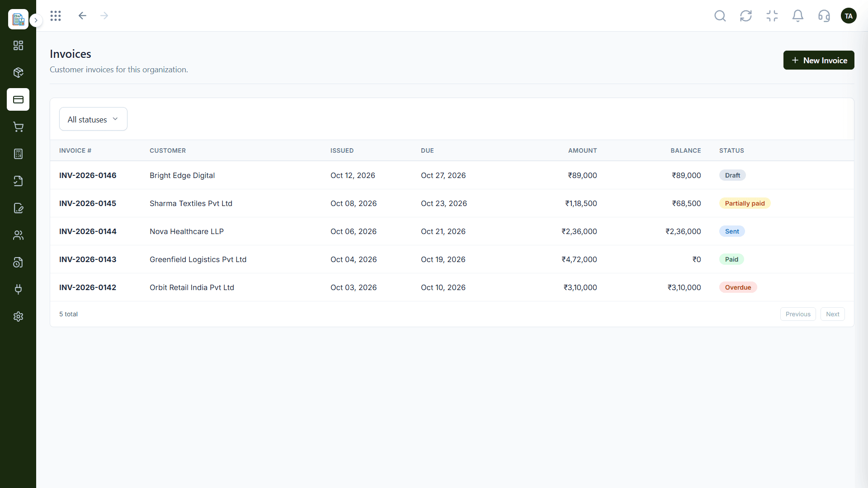Click the Next pagination button
The height and width of the screenshot is (488, 868).
pos(832,314)
